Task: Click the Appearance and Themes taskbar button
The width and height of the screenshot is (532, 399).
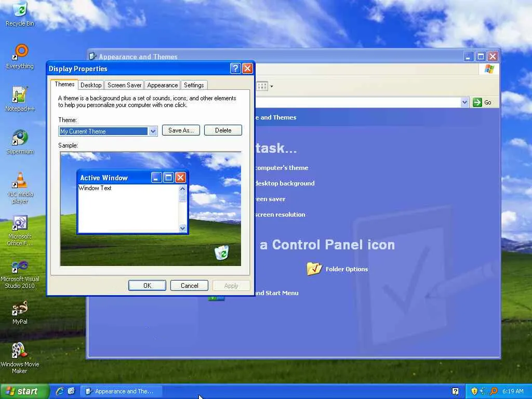Action: pos(122,391)
